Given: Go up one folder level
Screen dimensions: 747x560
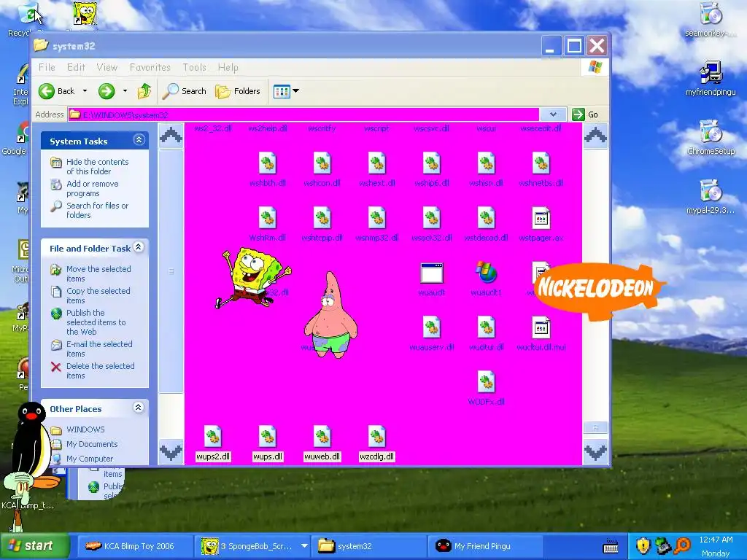Looking at the screenshot, I should pos(144,91).
